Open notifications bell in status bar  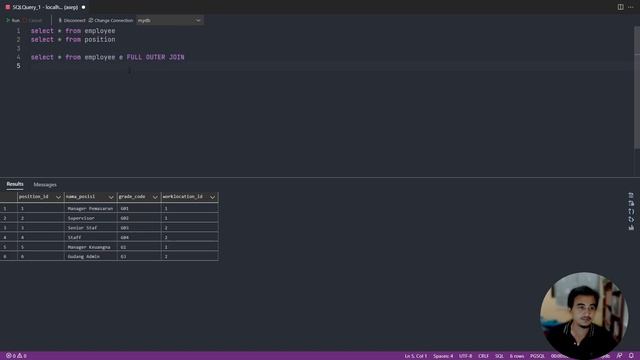point(631,356)
